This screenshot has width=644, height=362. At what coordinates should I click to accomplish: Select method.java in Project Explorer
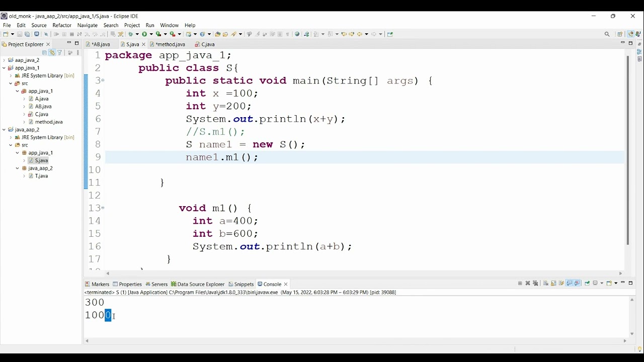(x=49, y=122)
